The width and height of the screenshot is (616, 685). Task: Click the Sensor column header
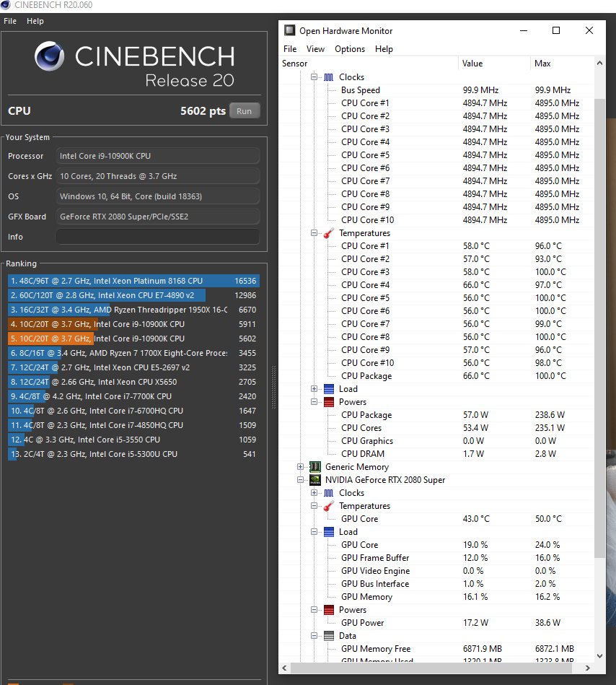(369, 64)
